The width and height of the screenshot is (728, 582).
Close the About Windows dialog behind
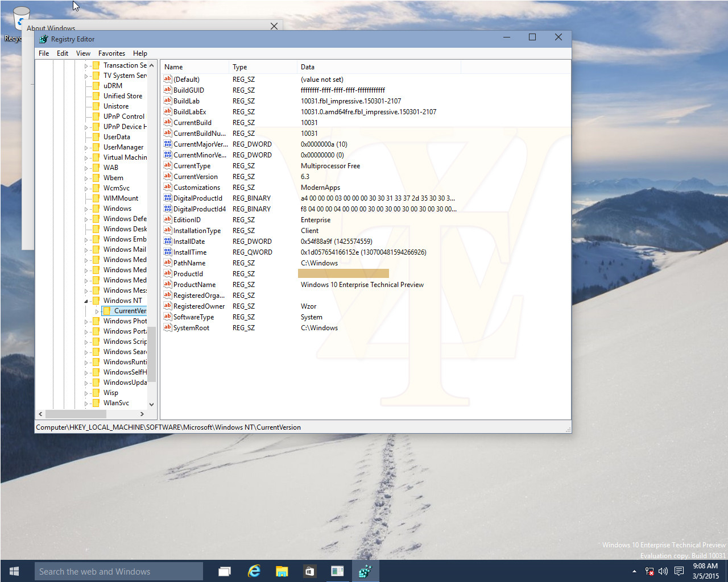click(274, 26)
